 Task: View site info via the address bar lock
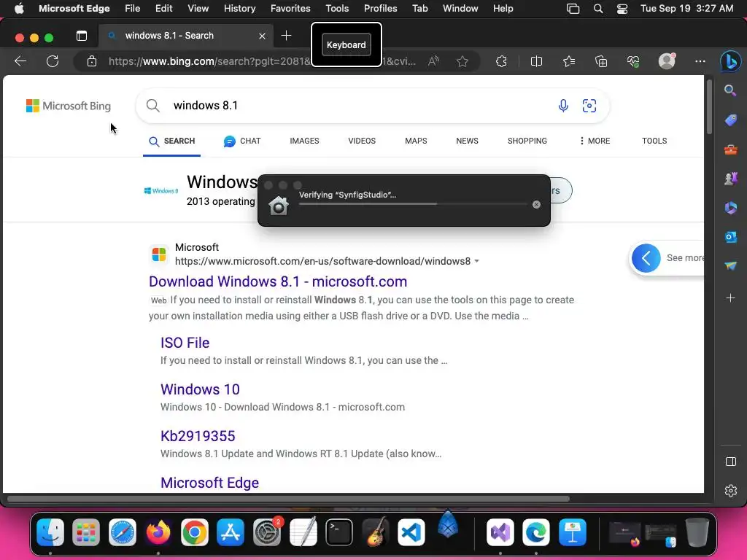tap(92, 61)
